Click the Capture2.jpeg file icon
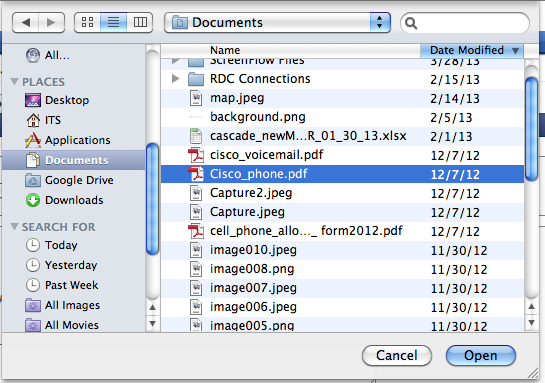The height and width of the screenshot is (383, 545). [196, 193]
